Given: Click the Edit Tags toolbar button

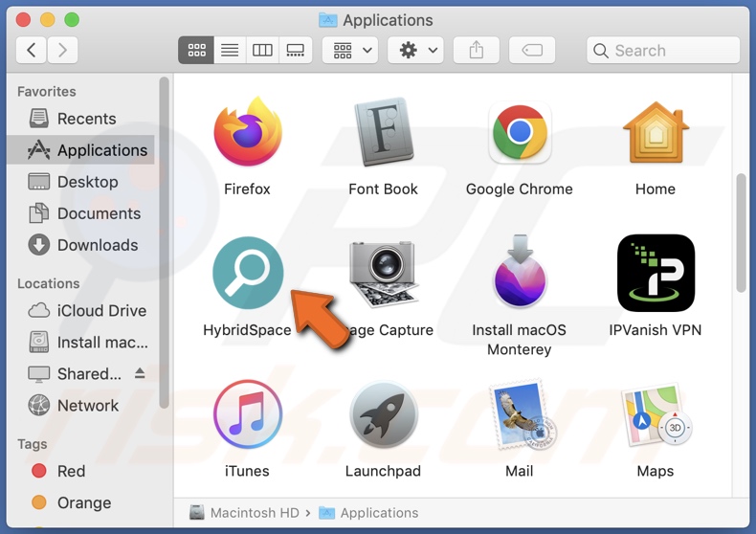Looking at the screenshot, I should coord(532,50).
